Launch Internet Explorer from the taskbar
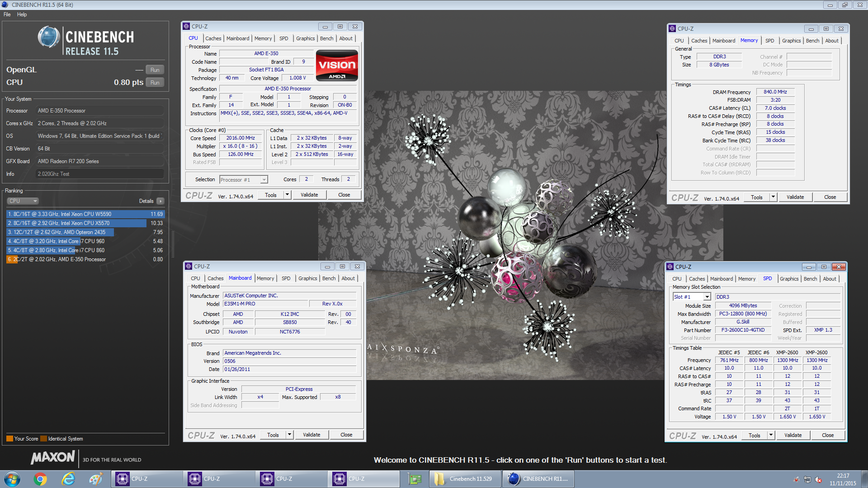Screen dimensions: 868x488 (68, 479)
